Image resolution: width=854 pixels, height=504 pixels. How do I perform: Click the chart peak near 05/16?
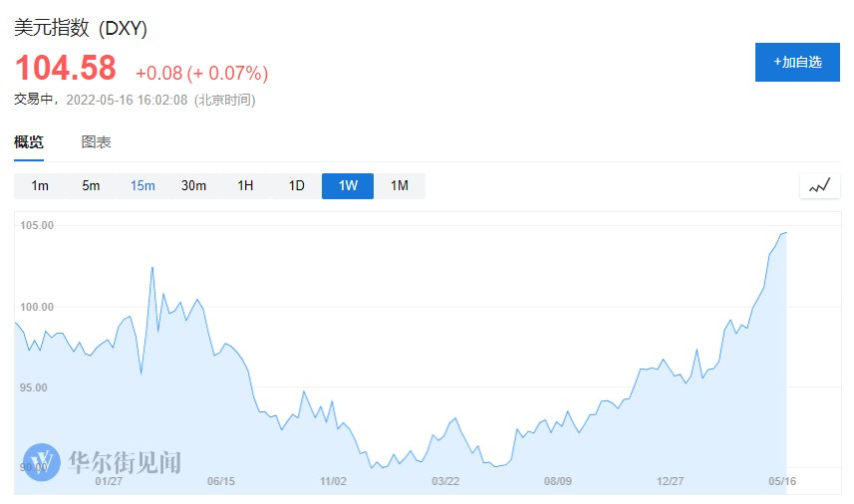click(x=785, y=233)
